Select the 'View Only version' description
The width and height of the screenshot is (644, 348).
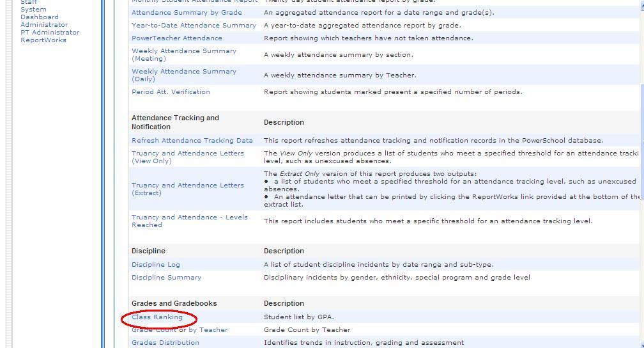(x=451, y=157)
